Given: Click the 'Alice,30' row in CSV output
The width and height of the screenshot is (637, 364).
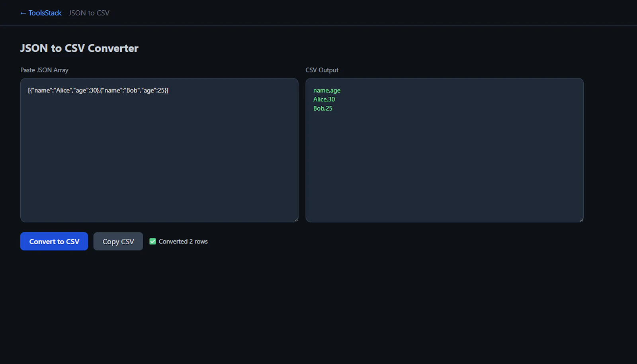Looking at the screenshot, I should (x=324, y=99).
